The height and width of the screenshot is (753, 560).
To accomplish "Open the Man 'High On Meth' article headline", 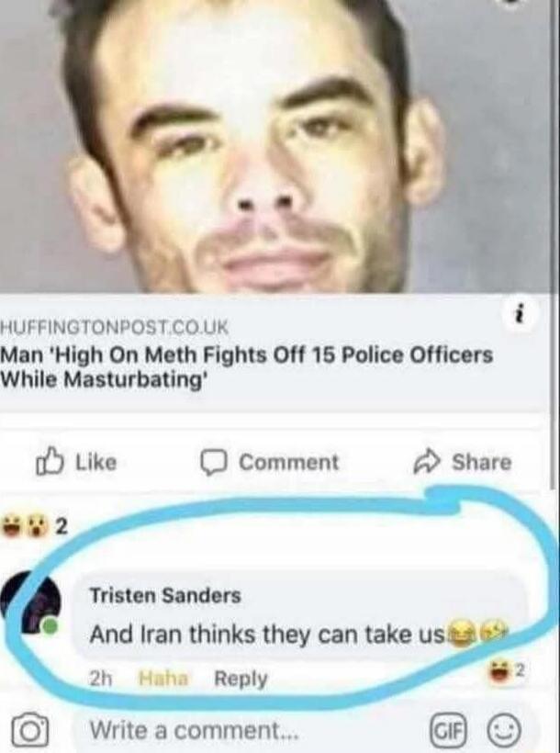I will (x=247, y=367).
